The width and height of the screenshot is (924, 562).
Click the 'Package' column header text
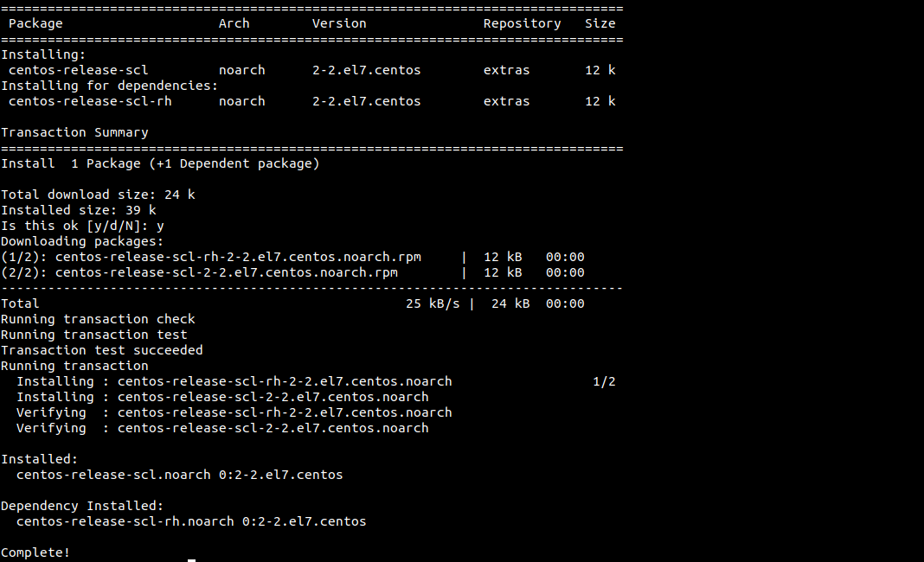[x=35, y=23]
